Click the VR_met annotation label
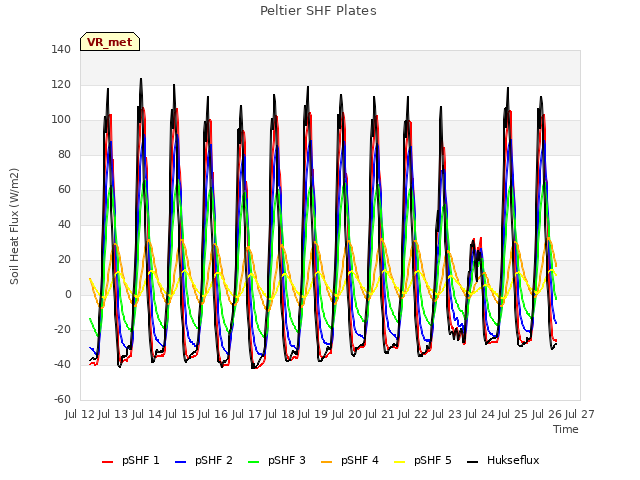The width and height of the screenshot is (640, 480). (110, 42)
